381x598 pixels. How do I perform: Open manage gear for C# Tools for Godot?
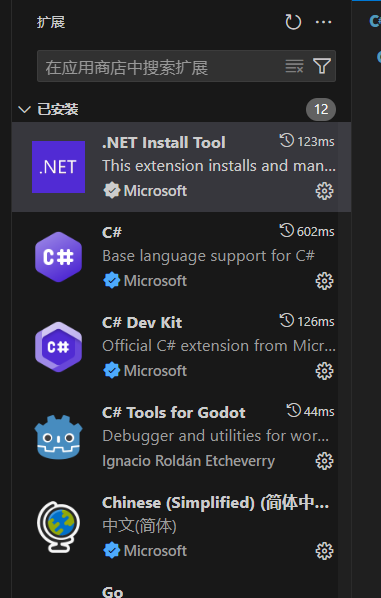324,461
